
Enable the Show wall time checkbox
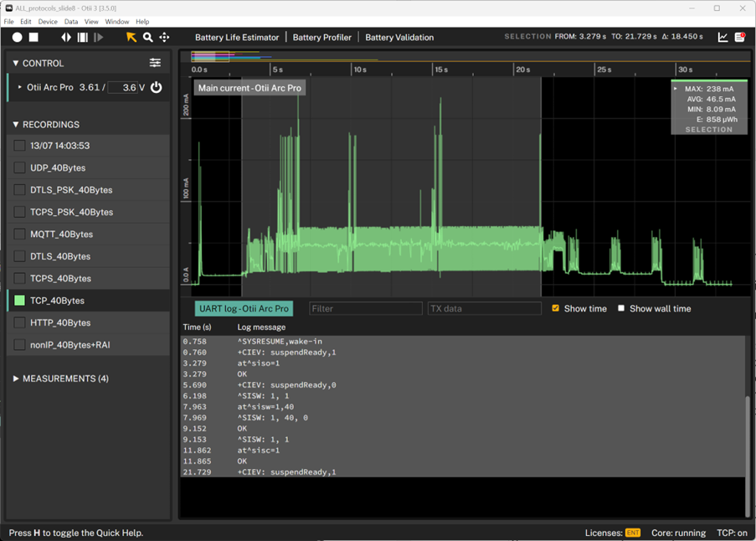pyautogui.click(x=621, y=308)
